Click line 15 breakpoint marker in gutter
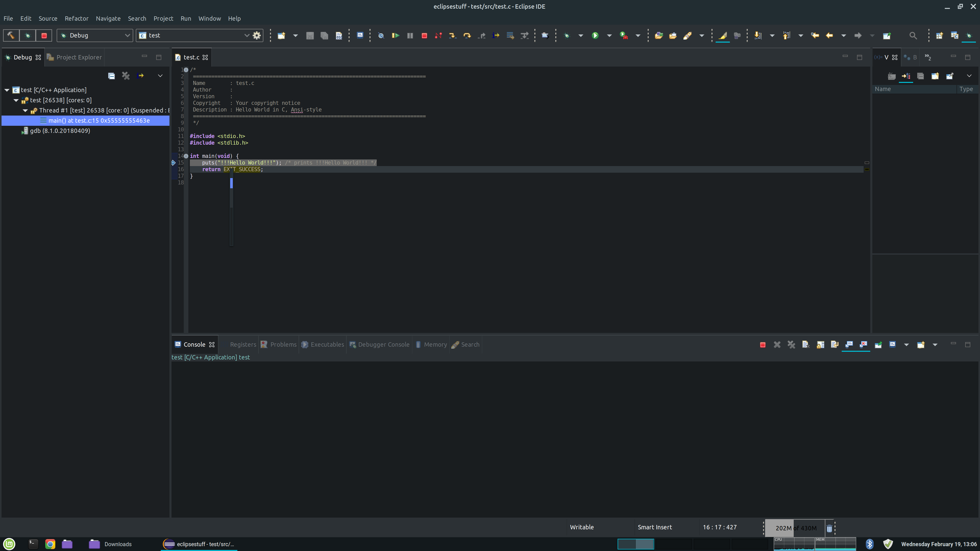This screenshot has height=551, width=980. tap(174, 163)
